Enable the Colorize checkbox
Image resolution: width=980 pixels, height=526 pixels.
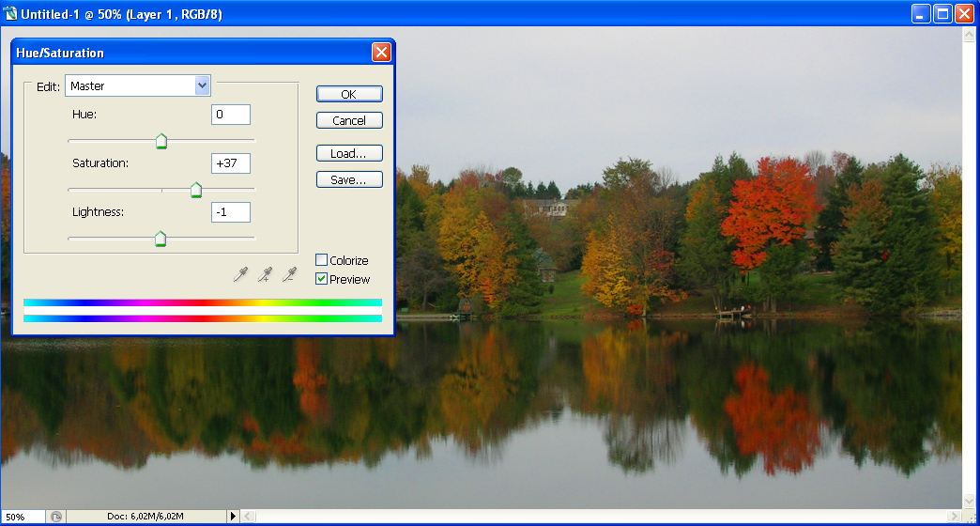coord(322,260)
